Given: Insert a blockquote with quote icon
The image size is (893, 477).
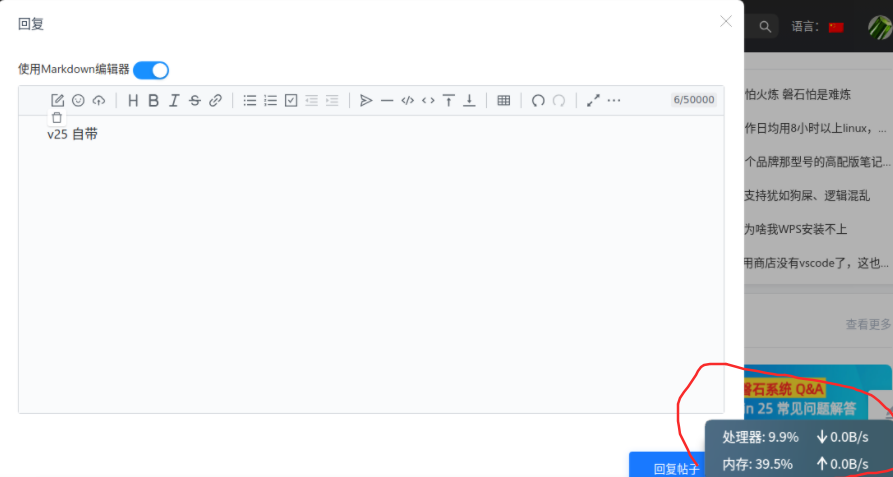Looking at the screenshot, I should point(366,101).
